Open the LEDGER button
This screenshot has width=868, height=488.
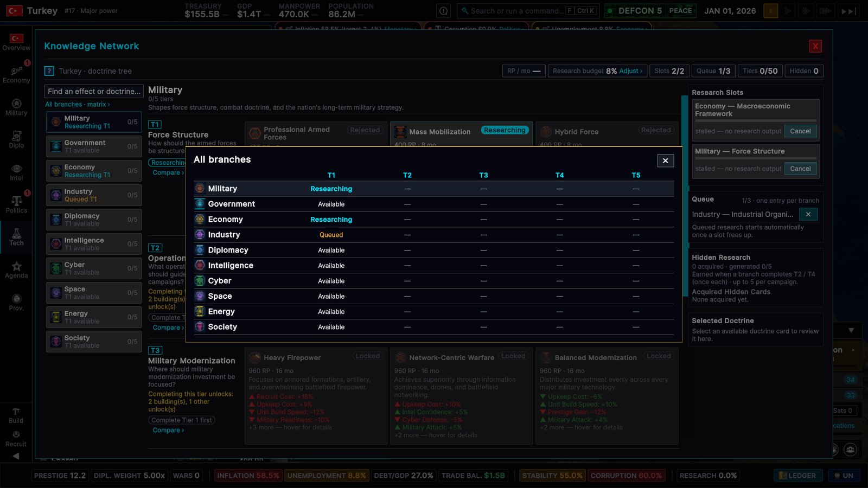point(798,476)
